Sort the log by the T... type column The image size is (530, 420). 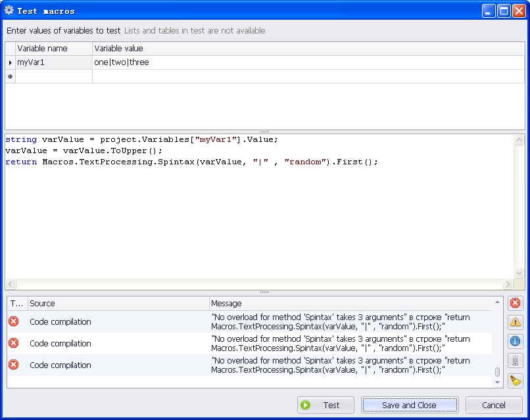coord(17,304)
